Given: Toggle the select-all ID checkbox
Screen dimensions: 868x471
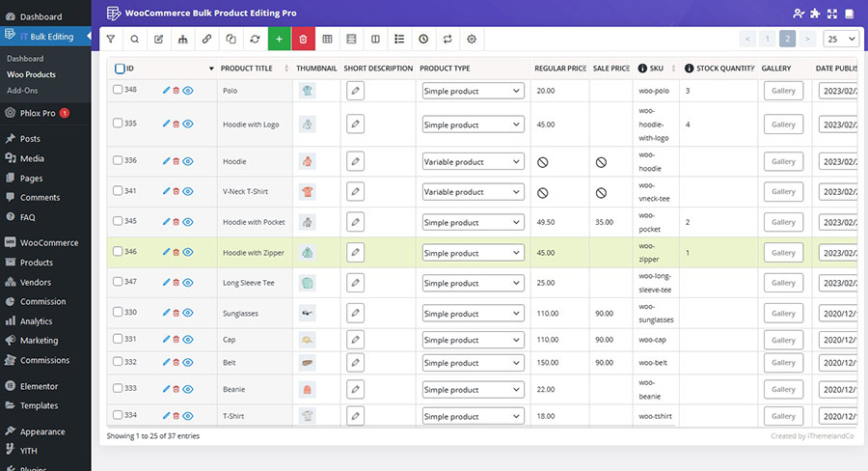Looking at the screenshot, I should 120,69.
